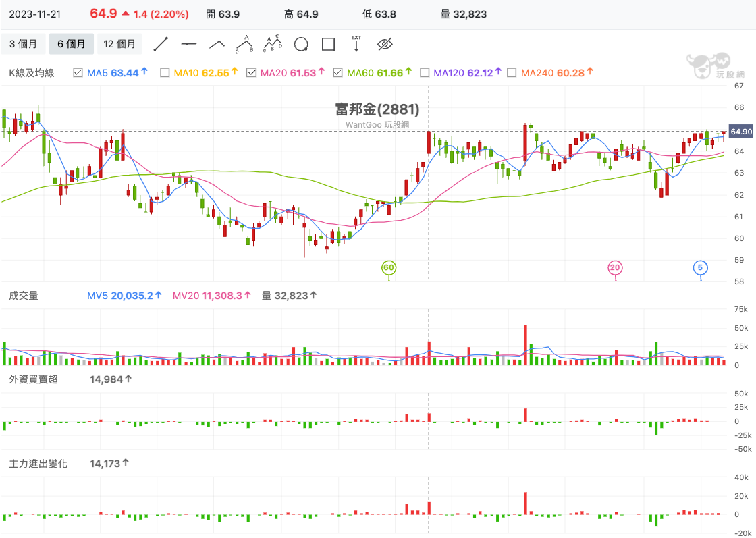Select the angle line drawing tool
This screenshot has height=538, width=756.
(217, 44)
